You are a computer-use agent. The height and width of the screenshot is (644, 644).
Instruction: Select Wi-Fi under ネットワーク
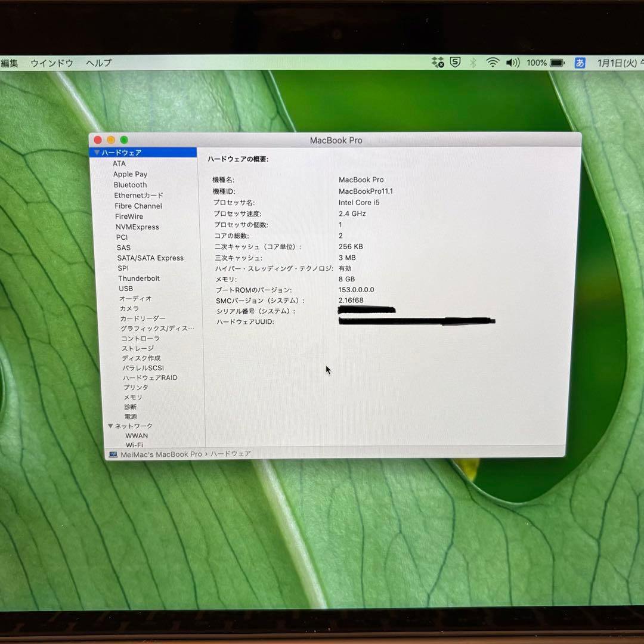pyautogui.click(x=135, y=445)
